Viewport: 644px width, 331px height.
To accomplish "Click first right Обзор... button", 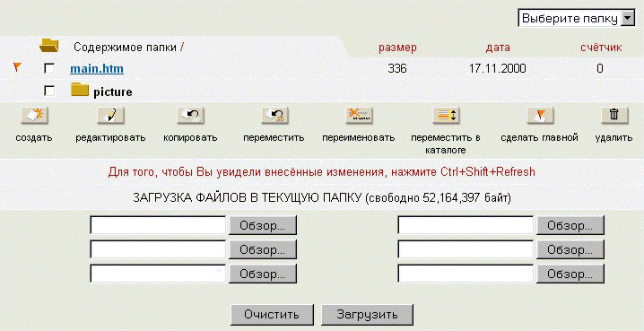I will 570,225.
